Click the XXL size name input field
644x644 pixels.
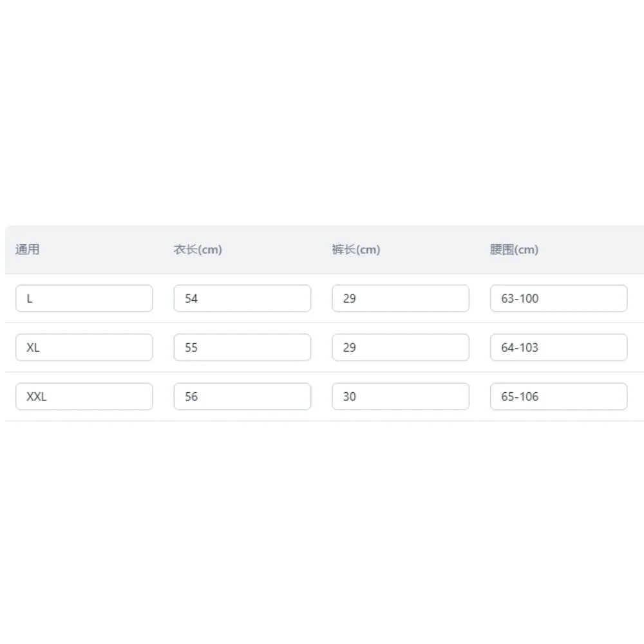tap(84, 397)
